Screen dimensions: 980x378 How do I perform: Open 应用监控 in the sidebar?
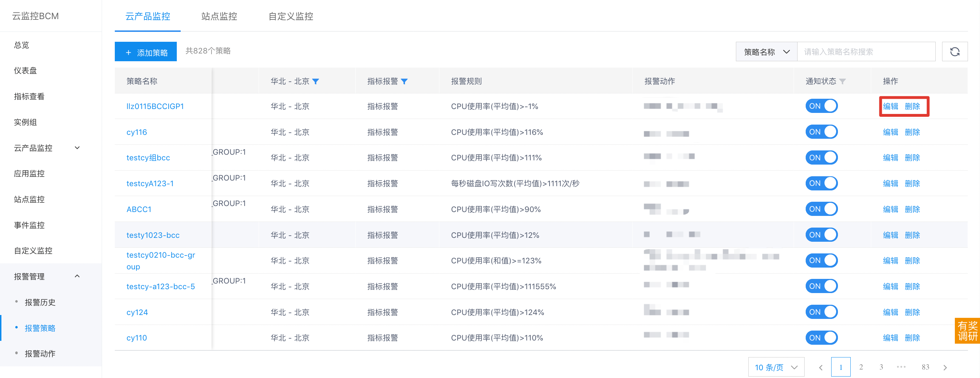tap(29, 174)
